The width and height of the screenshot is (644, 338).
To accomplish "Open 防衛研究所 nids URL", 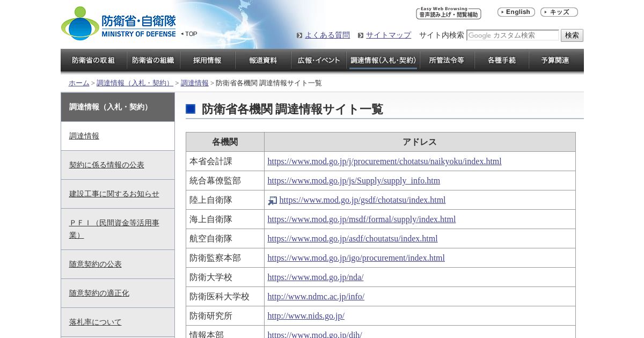I will point(306,316).
